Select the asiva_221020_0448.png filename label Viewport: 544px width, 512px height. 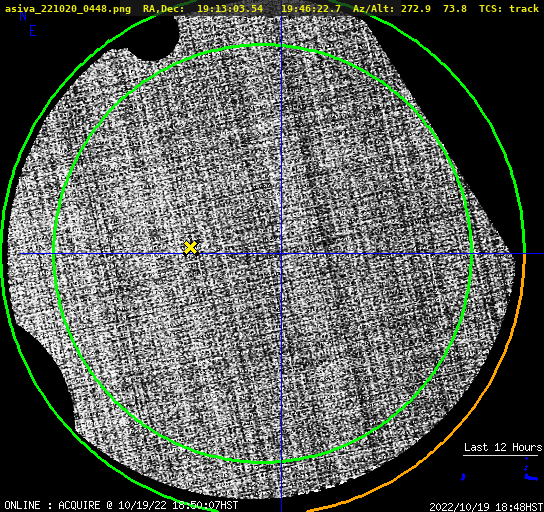point(68,8)
